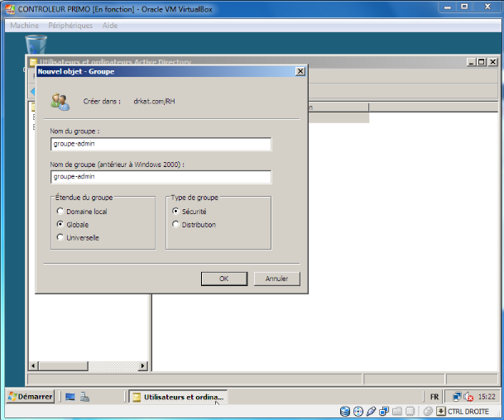This screenshot has width=504, height=420.
Task: Click the drkat.com/RH location text
Action: point(154,102)
